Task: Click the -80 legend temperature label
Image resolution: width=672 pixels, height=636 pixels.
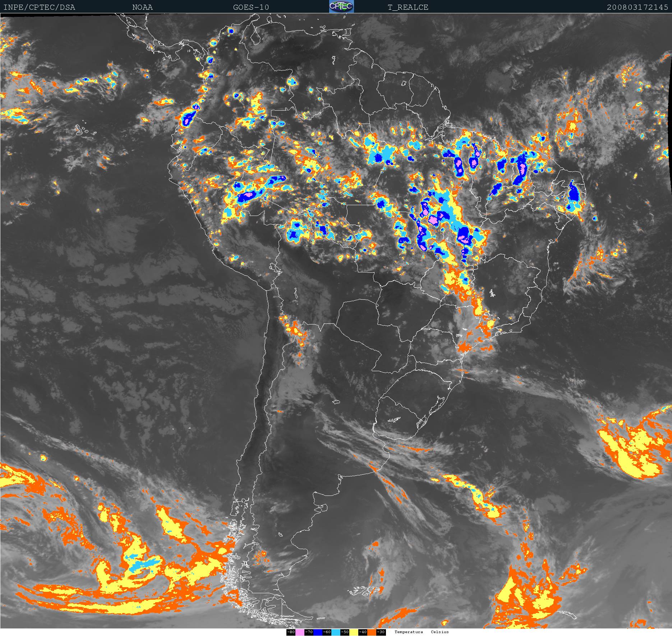Action: click(x=291, y=632)
